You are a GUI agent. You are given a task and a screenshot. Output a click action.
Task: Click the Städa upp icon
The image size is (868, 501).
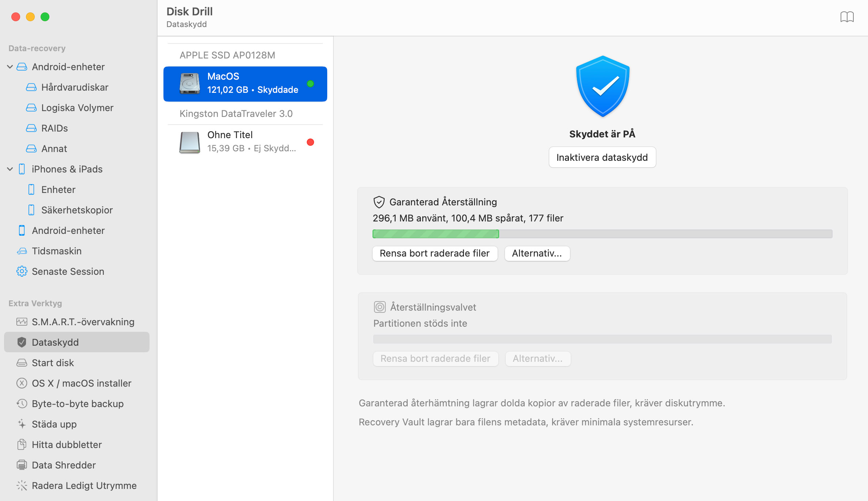pos(22,424)
